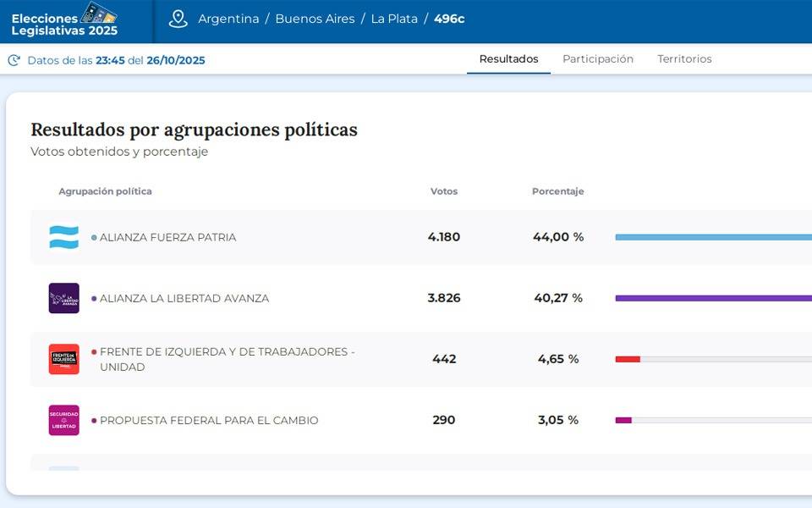The height and width of the screenshot is (508, 812).
Task: Click the Frente de Izquierda party logo
Action: point(63,359)
